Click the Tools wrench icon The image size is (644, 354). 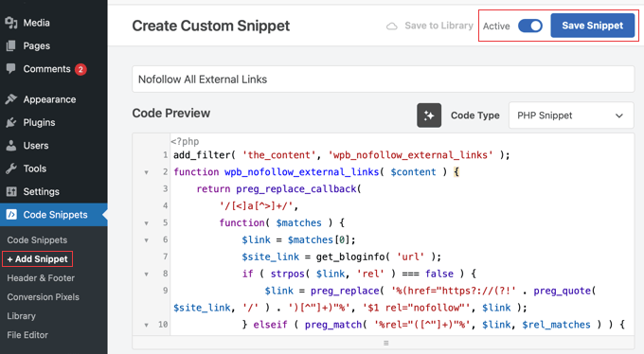coord(11,168)
